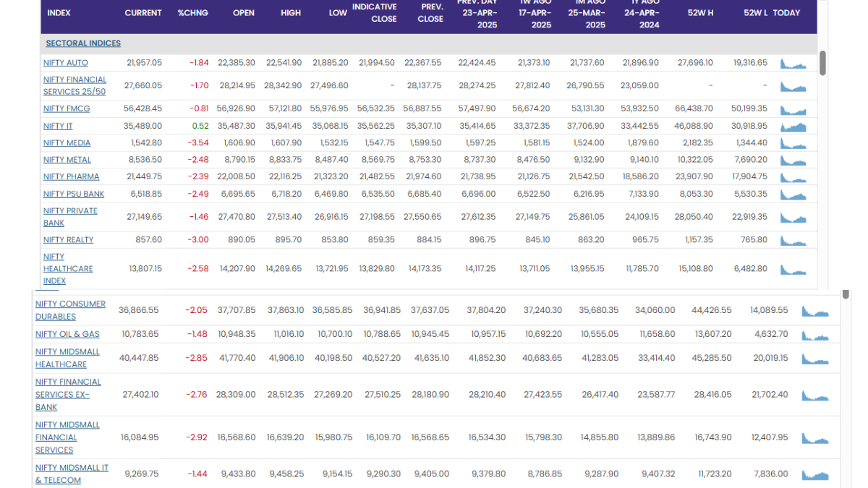Open NIFTY MIDSMALL IT & TELECOM link

pos(72,474)
